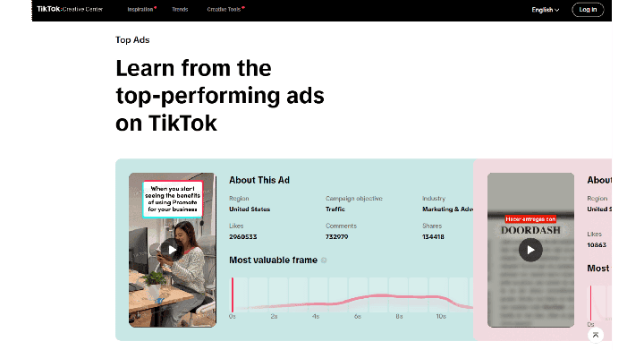Click the Traffic campaign objective value
The width and height of the screenshot is (644, 350).
pyautogui.click(x=335, y=209)
